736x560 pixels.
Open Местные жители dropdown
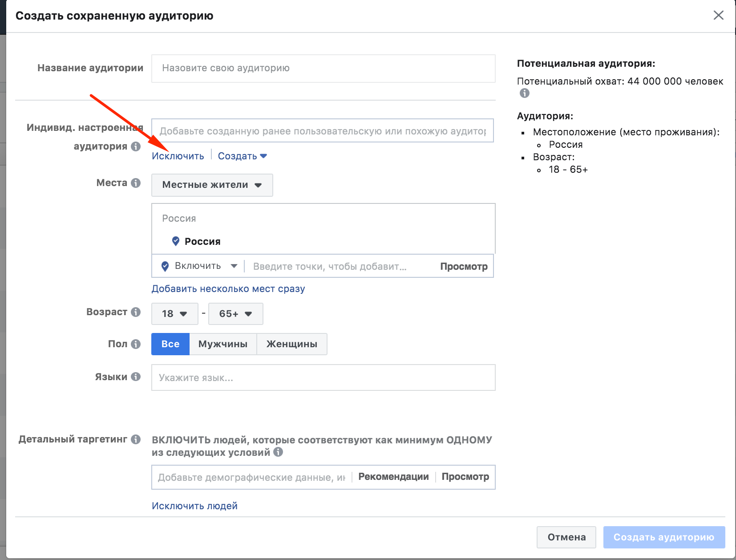pyautogui.click(x=212, y=185)
